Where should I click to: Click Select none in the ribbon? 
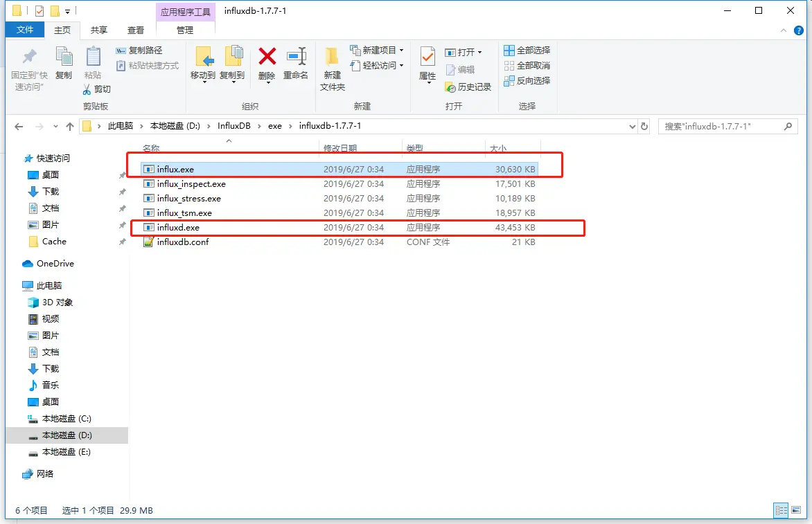point(527,65)
